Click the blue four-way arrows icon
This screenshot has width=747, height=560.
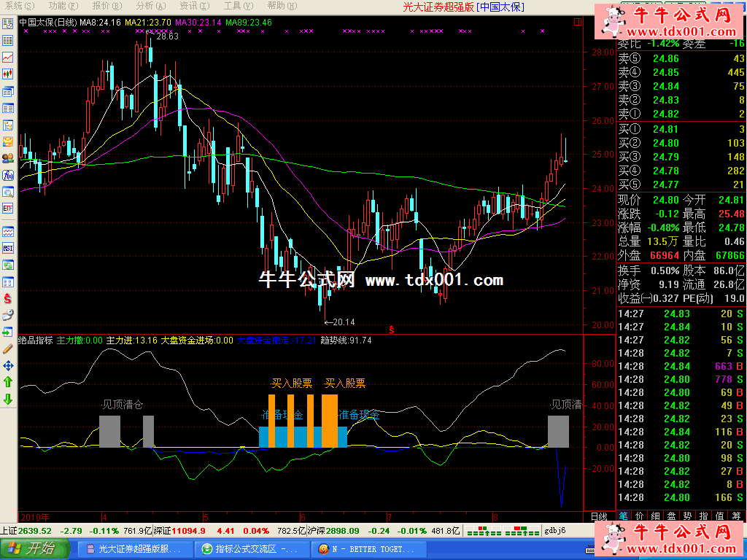pyautogui.click(x=7, y=366)
